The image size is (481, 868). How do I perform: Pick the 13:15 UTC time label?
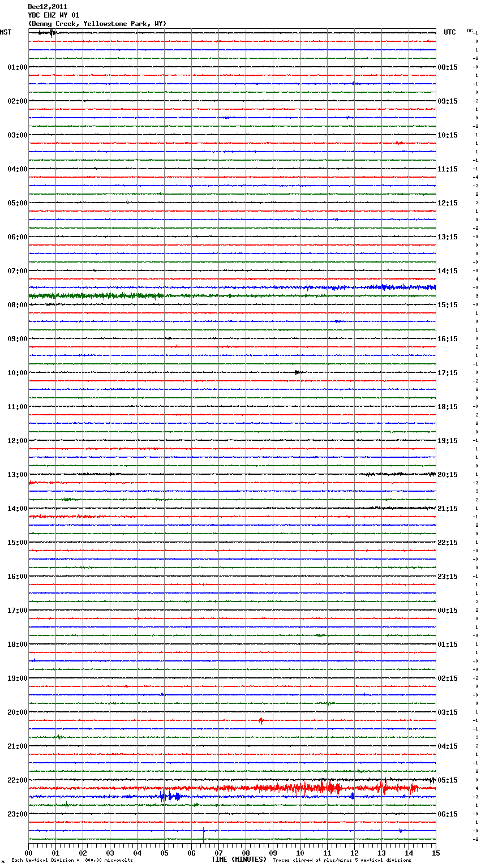pyautogui.click(x=448, y=237)
